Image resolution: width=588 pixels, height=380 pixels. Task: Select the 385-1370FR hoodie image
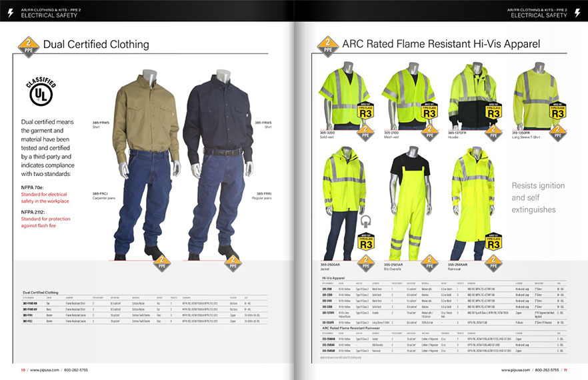473,95
